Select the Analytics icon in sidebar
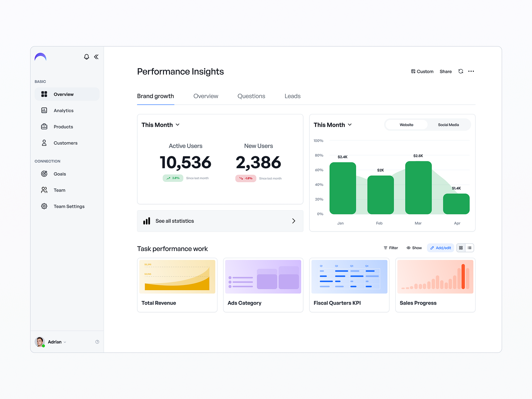The height and width of the screenshot is (399, 532). (x=44, y=110)
